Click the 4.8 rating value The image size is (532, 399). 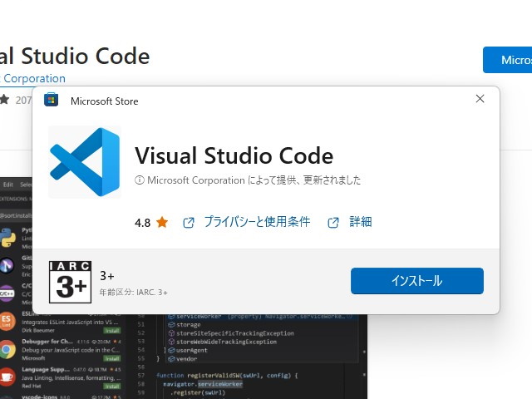pos(142,223)
